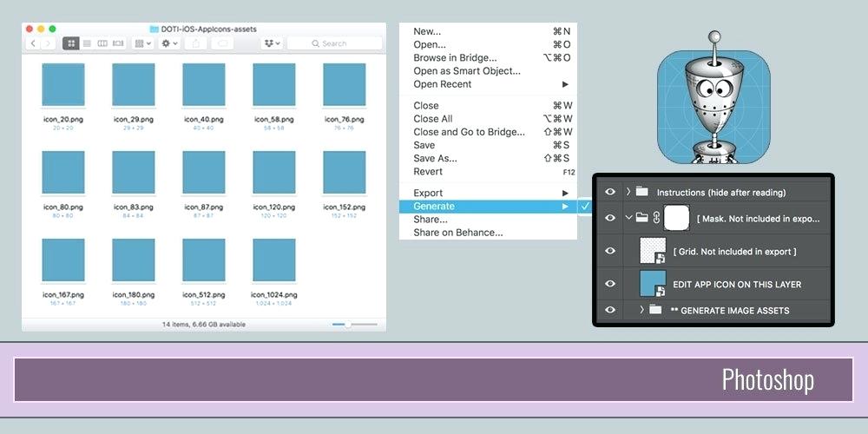Click the Instructions group folder icon
This screenshot has height=434, width=868.
[641, 192]
